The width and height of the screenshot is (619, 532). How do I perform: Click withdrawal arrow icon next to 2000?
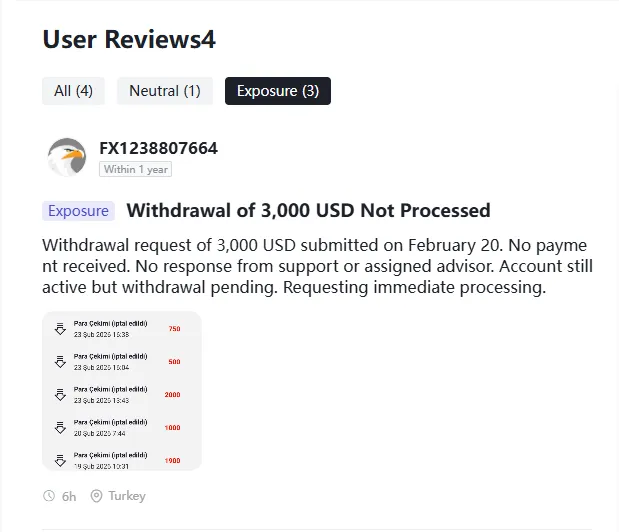(x=60, y=395)
